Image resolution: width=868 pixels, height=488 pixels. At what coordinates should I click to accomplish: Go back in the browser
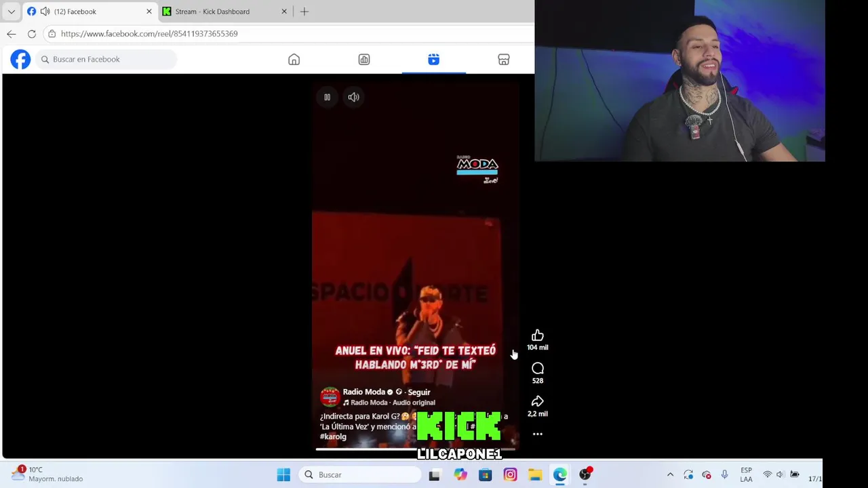pos(12,33)
